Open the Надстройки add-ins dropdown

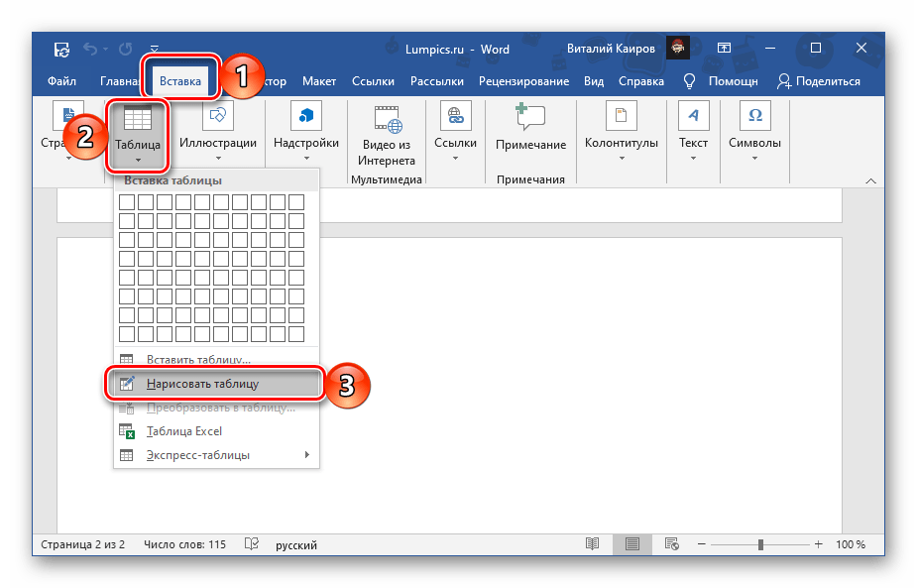pyautogui.click(x=306, y=132)
